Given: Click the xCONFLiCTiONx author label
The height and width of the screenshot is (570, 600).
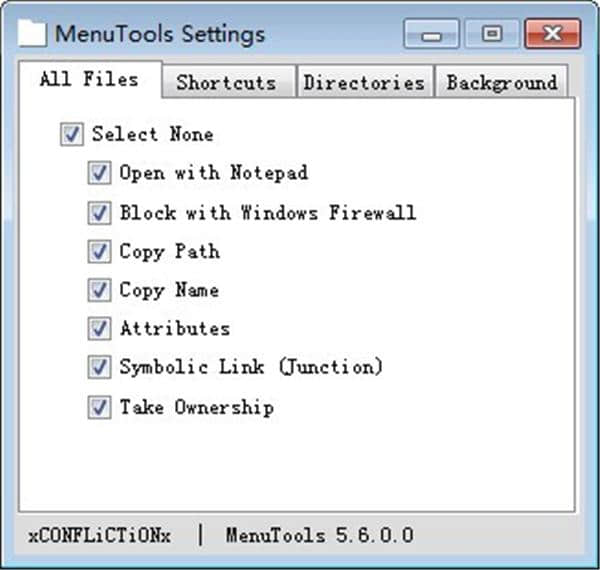Looking at the screenshot, I should [x=99, y=535].
